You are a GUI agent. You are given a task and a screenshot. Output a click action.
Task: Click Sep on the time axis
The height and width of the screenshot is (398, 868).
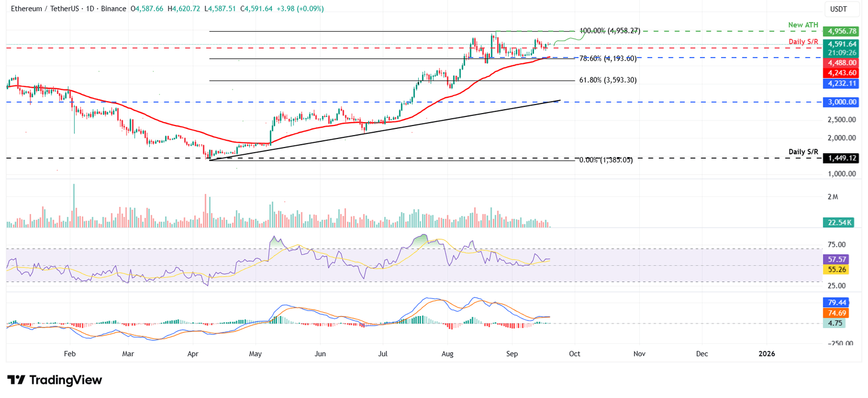(x=512, y=353)
